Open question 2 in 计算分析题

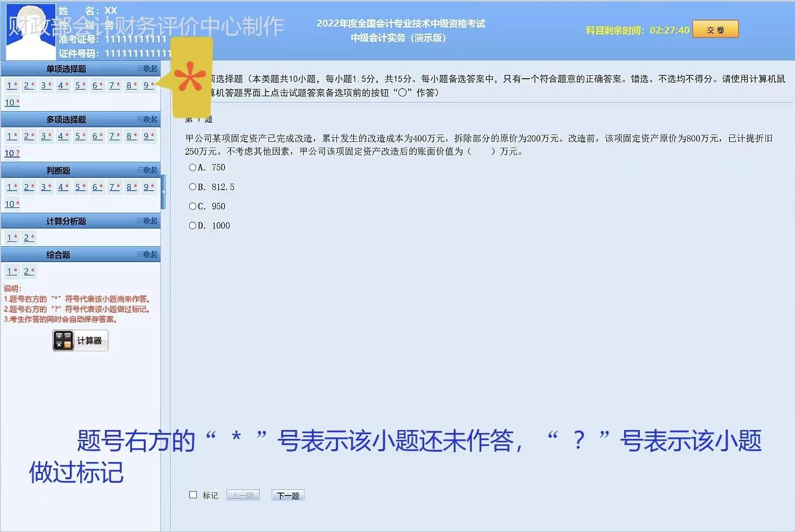coord(27,237)
